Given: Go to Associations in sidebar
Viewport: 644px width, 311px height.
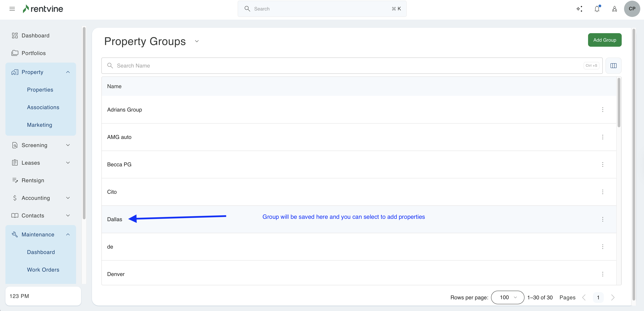Looking at the screenshot, I should pyautogui.click(x=43, y=107).
